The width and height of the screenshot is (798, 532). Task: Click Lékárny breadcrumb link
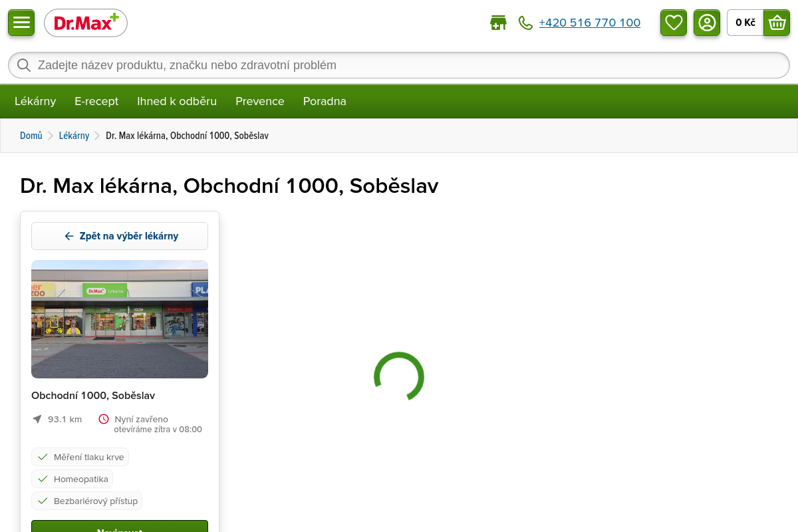click(74, 136)
